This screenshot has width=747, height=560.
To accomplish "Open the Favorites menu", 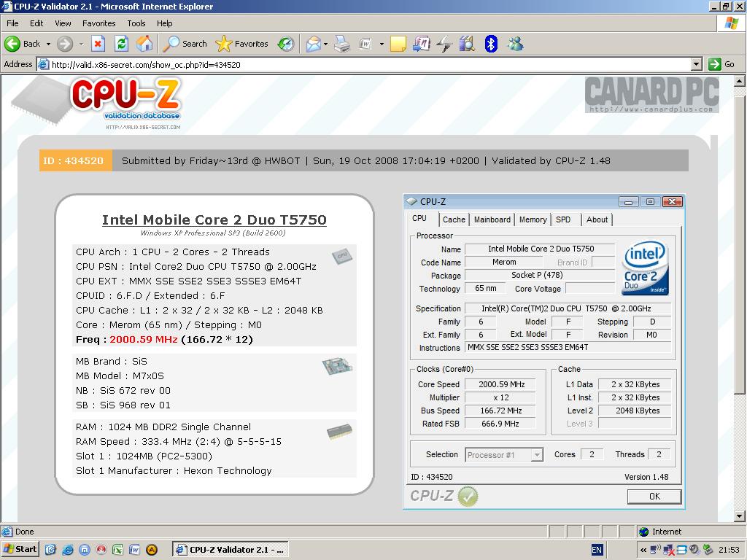I will tap(98, 23).
